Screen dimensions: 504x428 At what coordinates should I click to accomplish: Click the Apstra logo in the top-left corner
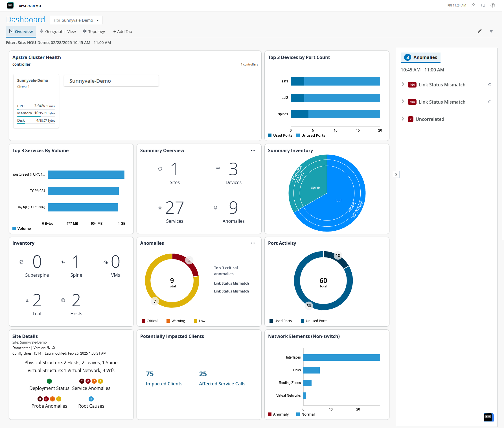10,5
